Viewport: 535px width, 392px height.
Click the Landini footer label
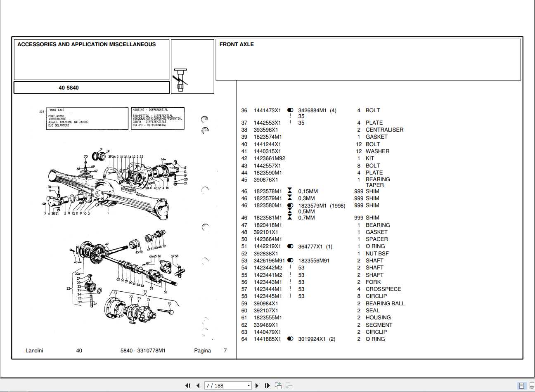(34, 350)
